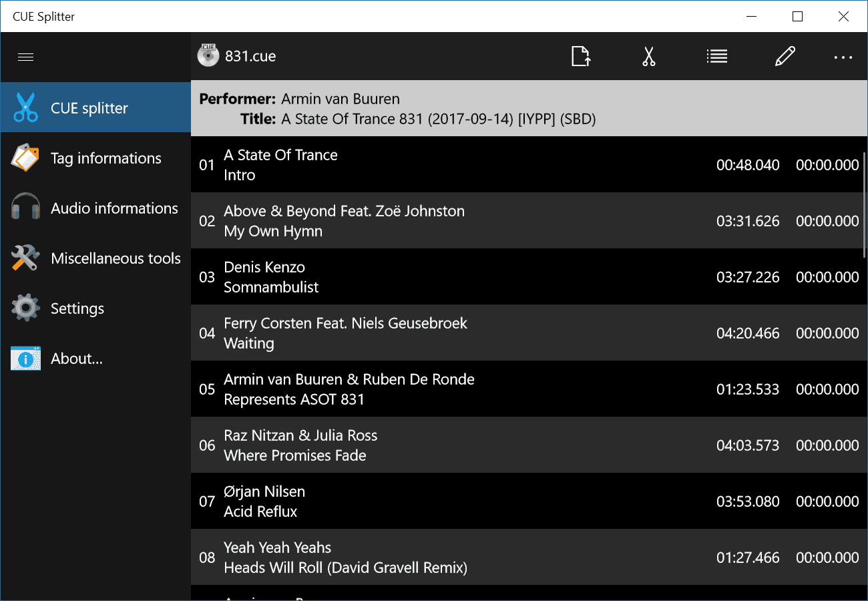Screen dimensions: 868x601
Task: Select track 02 My Own Hymn
Action: coord(529,221)
